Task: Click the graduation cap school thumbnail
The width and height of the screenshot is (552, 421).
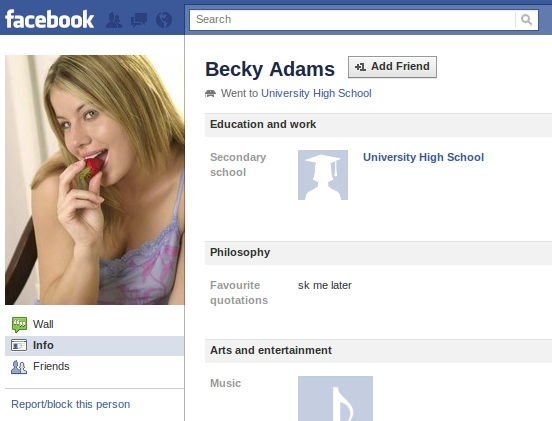Action: pyautogui.click(x=323, y=175)
